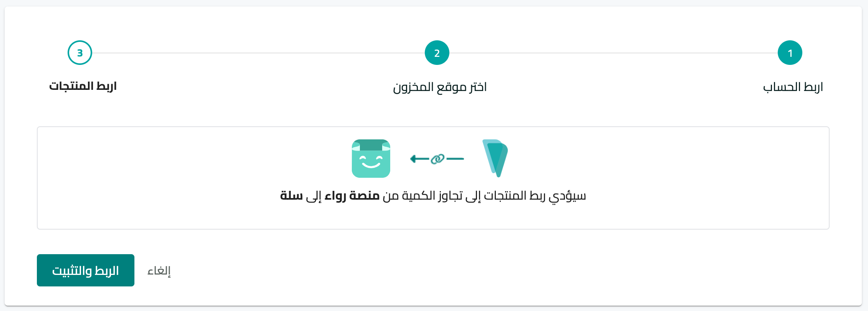Click the Salla smiling bag icon

tap(371, 159)
